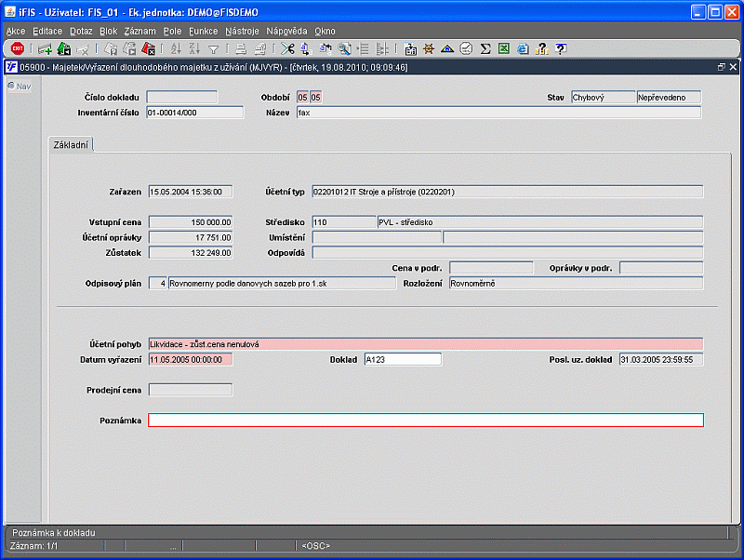The height and width of the screenshot is (560, 744).
Task: Click the Účetní oprávky value 17 751.00
Action: [x=191, y=237]
